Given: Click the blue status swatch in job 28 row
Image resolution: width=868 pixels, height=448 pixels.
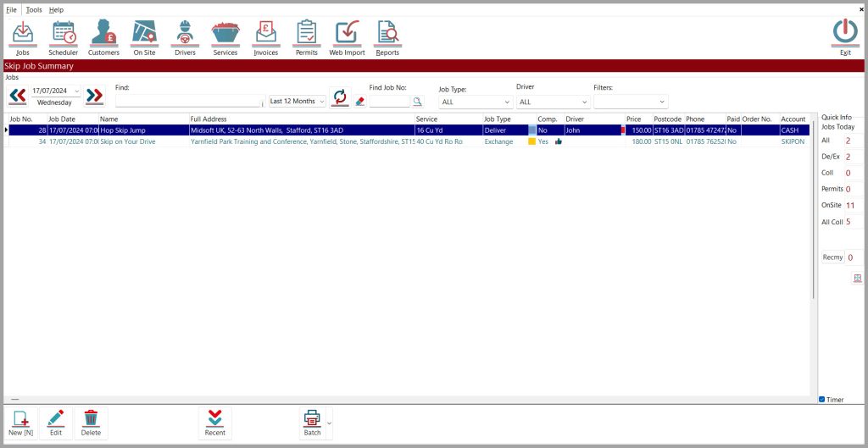Looking at the screenshot, I should [x=532, y=130].
